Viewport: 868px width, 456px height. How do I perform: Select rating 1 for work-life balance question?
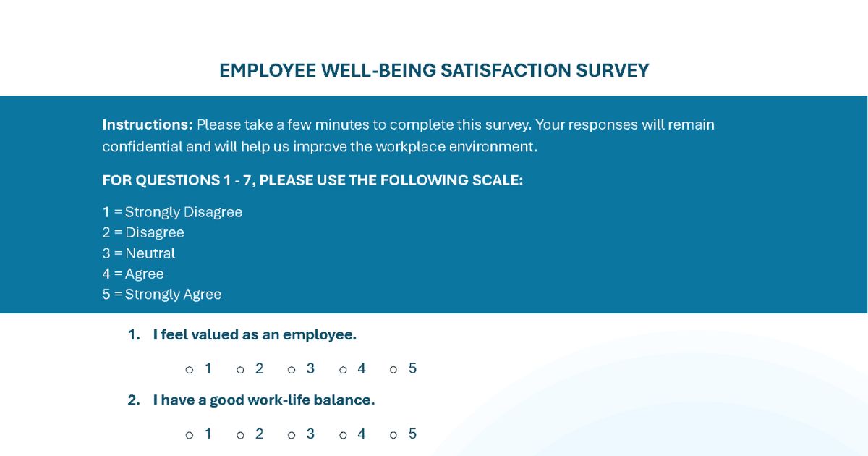(190, 435)
